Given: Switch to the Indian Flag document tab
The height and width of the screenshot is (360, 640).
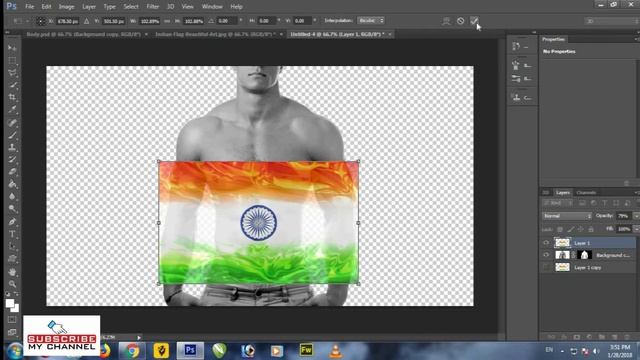Looking at the screenshot, I should [215, 34].
